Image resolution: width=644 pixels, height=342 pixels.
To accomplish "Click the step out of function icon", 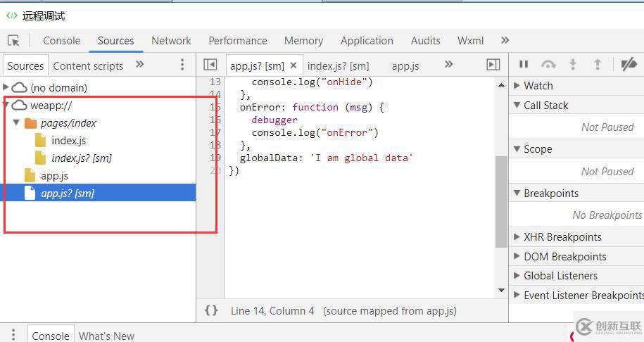I will pyautogui.click(x=598, y=64).
